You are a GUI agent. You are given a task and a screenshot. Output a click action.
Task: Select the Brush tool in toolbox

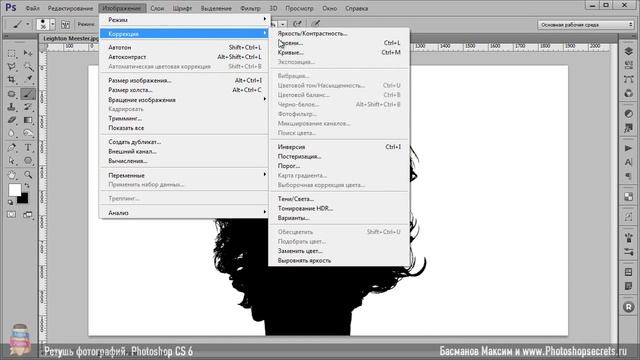click(28, 94)
